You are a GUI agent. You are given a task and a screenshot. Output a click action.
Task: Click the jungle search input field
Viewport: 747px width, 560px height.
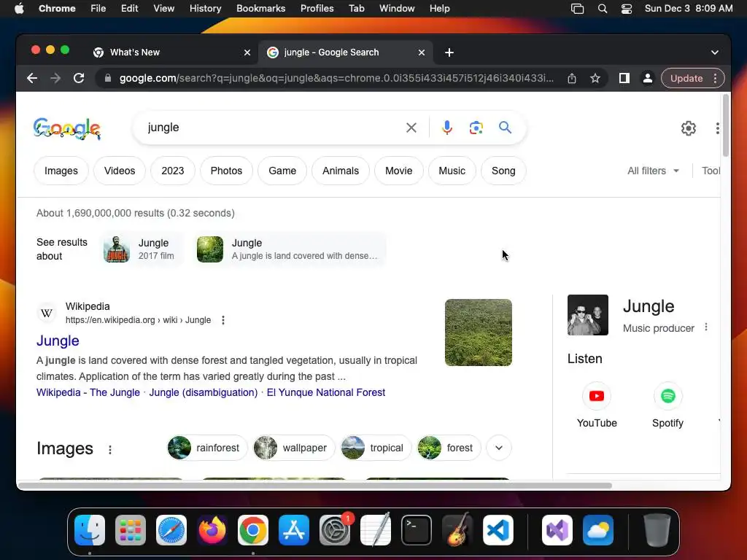pyautogui.click(x=271, y=128)
